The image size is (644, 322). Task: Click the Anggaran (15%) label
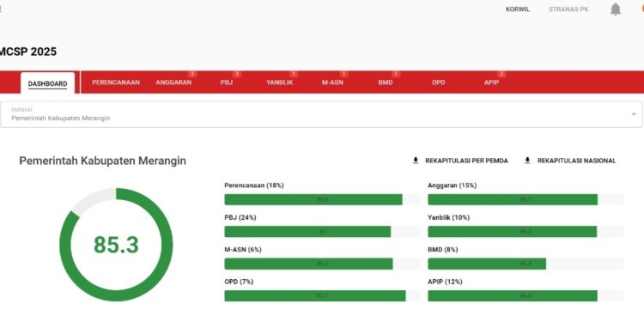pos(453,185)
